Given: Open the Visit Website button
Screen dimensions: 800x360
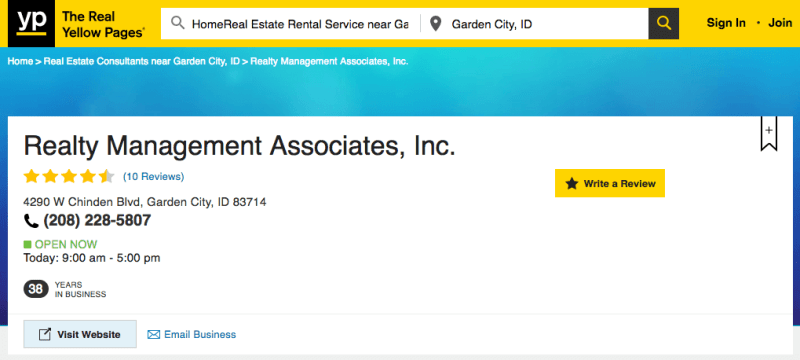Looking at the screenshot, I should tap(80, 334).
